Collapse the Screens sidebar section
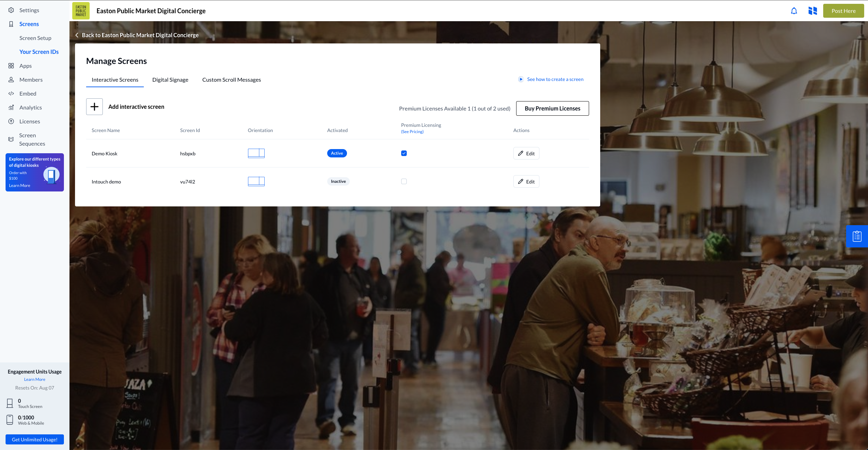868x450 pixels. [29, 24]
